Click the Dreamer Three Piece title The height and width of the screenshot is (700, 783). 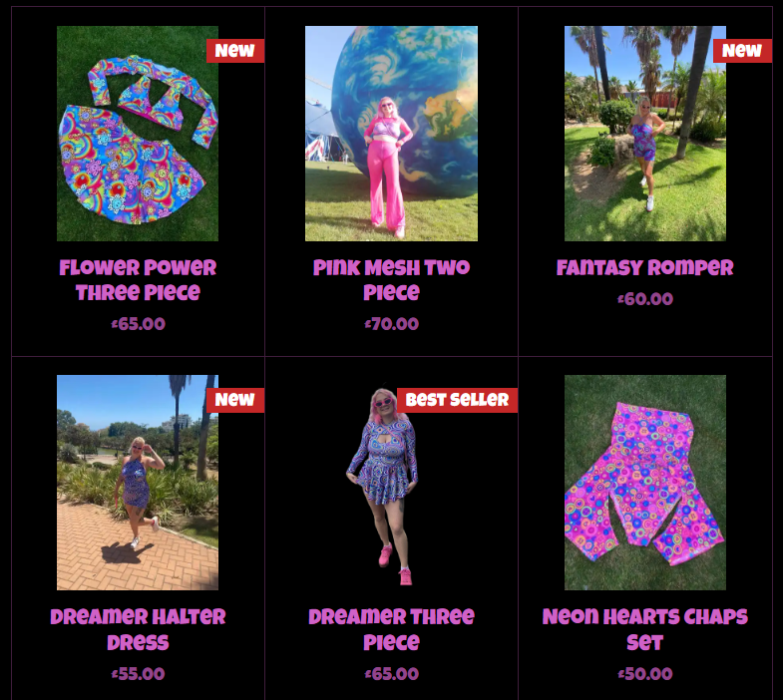pyautogui.click(x=391, y=629)
